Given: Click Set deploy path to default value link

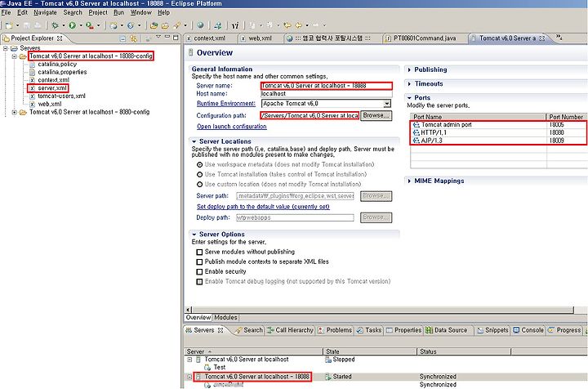Looking at the screenshot, I should coord(263,207).
